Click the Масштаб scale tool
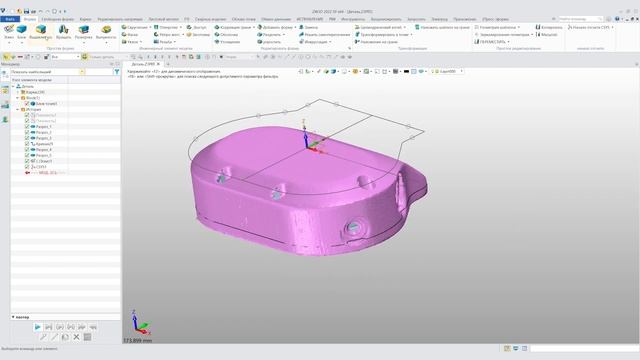This screenshot has height=360, width=640. tap(547, 35)
